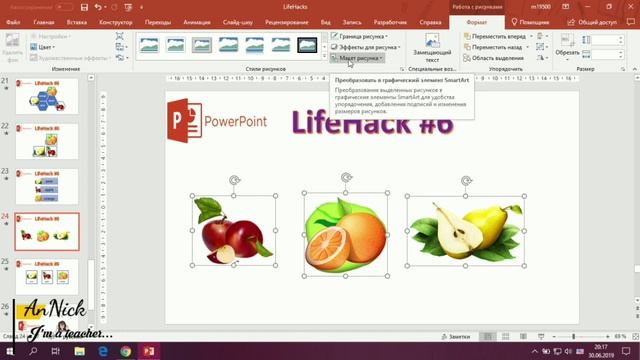The width and height of the screenshot is (640, 360).
Task: Click the Redo icon in the title bar
Action: pos(114,7)
